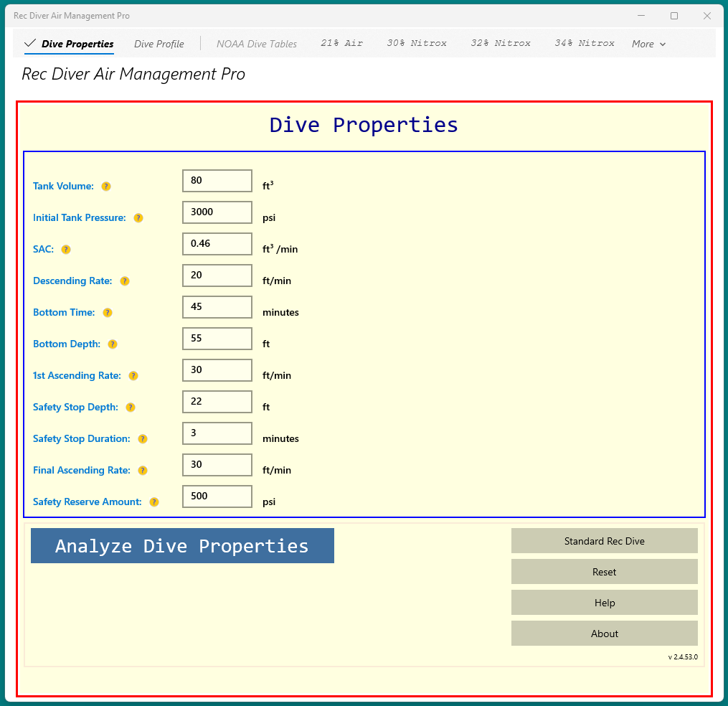728x706 pixels.
Task: Select the Dive Properties tab
Action: tap(69, 44)
